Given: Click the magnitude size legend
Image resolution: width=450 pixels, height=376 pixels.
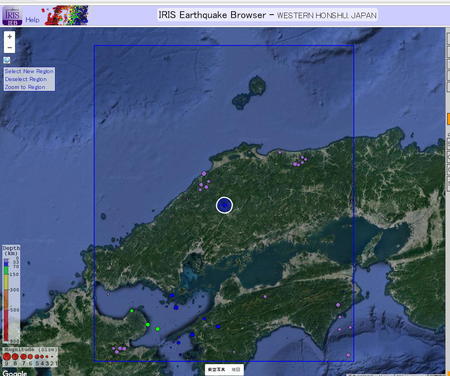Looking at the screenshot, I should click(x=30, y=357).
